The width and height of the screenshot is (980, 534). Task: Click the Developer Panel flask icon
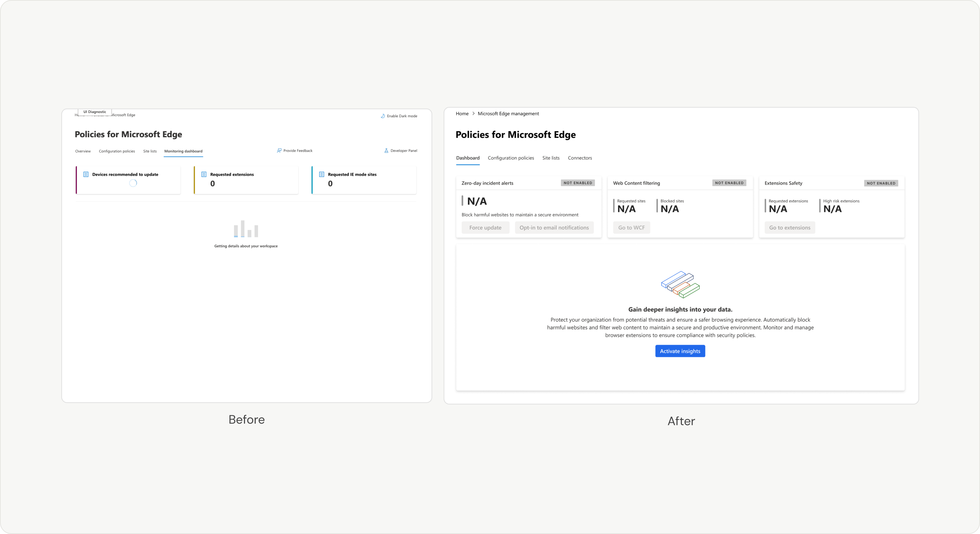pos(386,151)
